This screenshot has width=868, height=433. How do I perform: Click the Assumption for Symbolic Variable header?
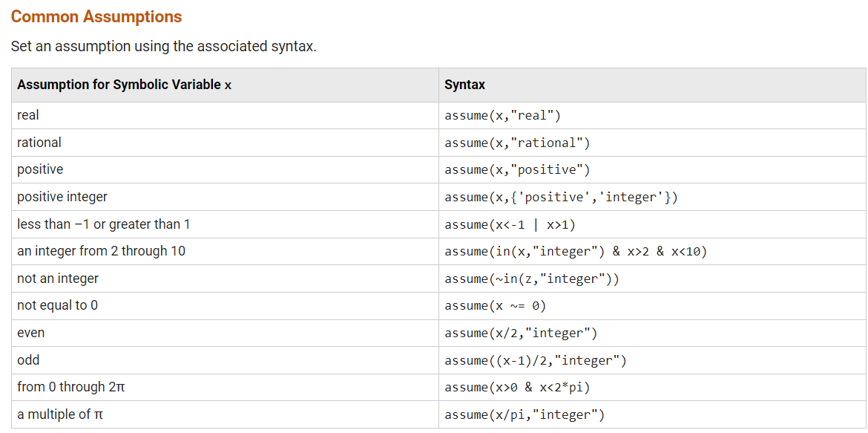[x=125, y=85]
